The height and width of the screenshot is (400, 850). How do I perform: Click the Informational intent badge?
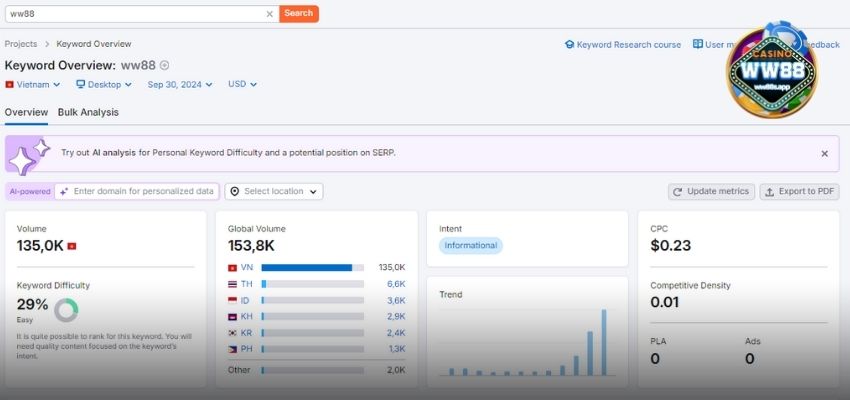click(471, 246)
